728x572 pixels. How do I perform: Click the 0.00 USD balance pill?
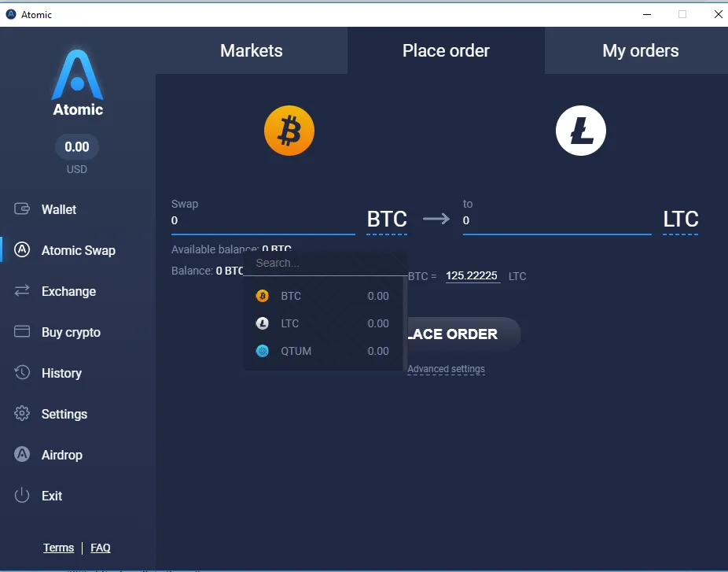pyautogui.click(x=76, y=147)
